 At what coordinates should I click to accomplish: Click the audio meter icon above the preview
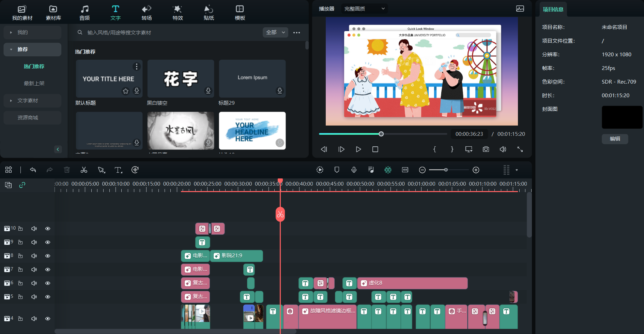[520, 9]
